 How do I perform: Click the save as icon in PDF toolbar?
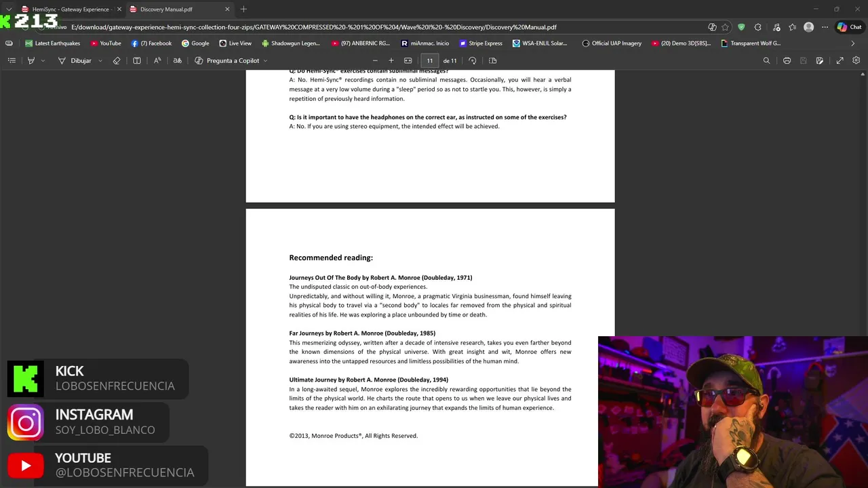coord(820,60)
